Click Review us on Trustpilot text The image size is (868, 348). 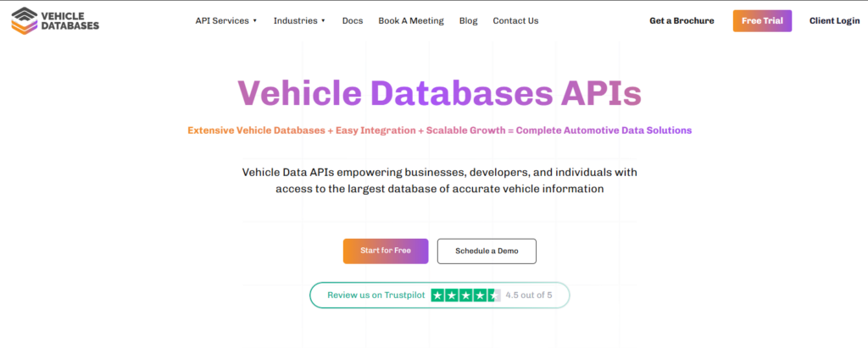click(376, 296)
